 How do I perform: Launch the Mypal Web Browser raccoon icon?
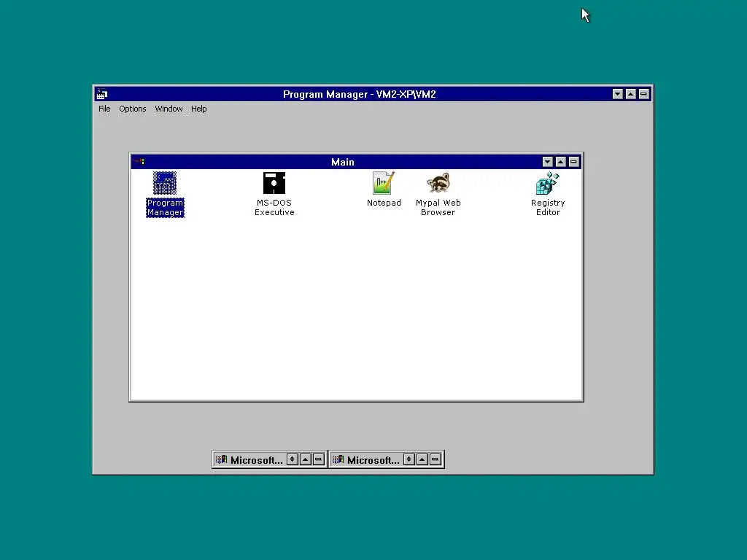pos(438,183)
